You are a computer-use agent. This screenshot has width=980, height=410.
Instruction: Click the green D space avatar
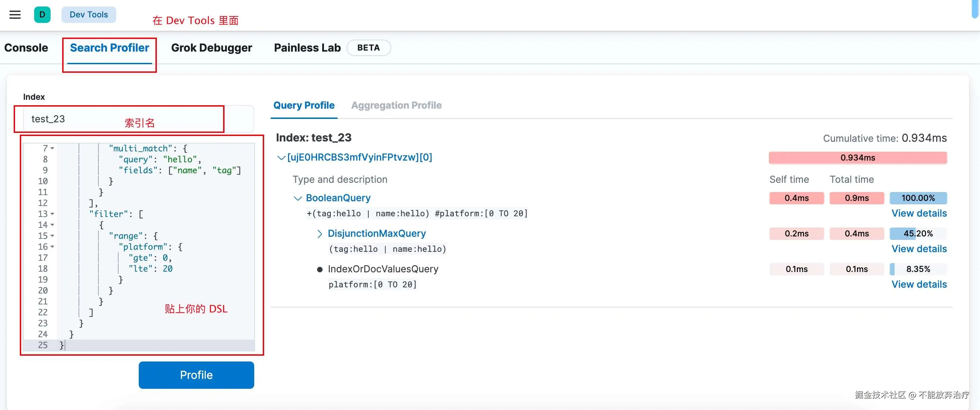click(x=42, y=15)
